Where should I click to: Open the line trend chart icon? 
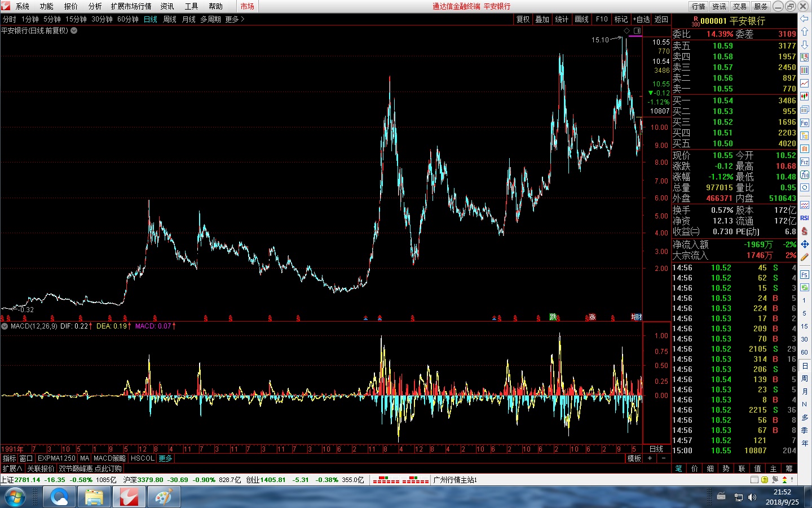[x=805, y=84]
